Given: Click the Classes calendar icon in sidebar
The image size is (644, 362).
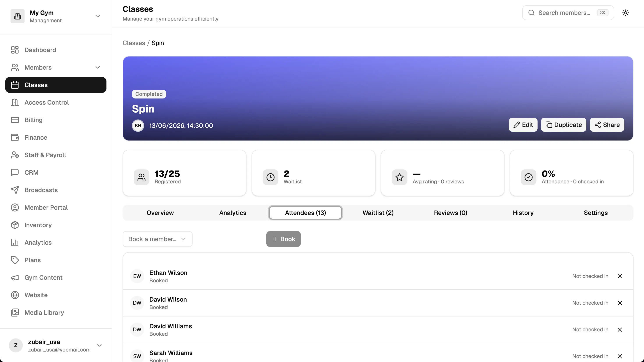Looking at the screenshot, I should (15, 85).
